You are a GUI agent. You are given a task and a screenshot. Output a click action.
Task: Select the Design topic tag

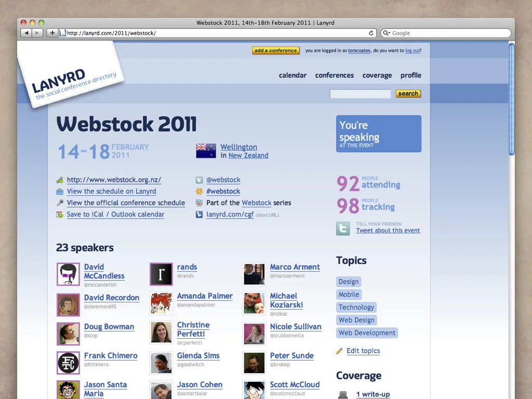(x=349, y=282)
